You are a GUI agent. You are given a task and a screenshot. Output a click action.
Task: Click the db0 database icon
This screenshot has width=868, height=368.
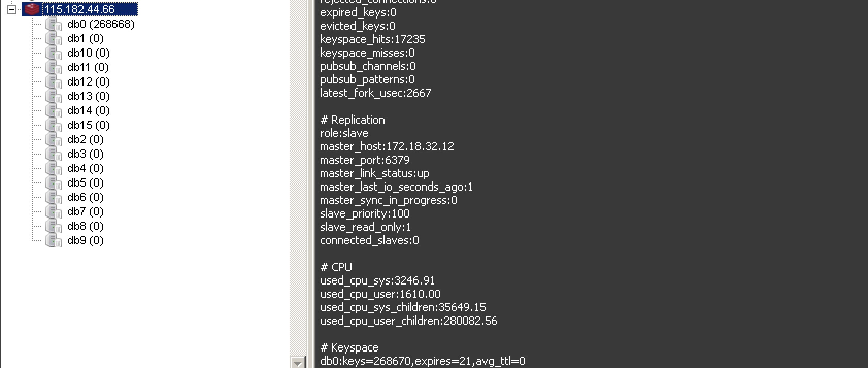pyautogui.click(x=54, y=24)
